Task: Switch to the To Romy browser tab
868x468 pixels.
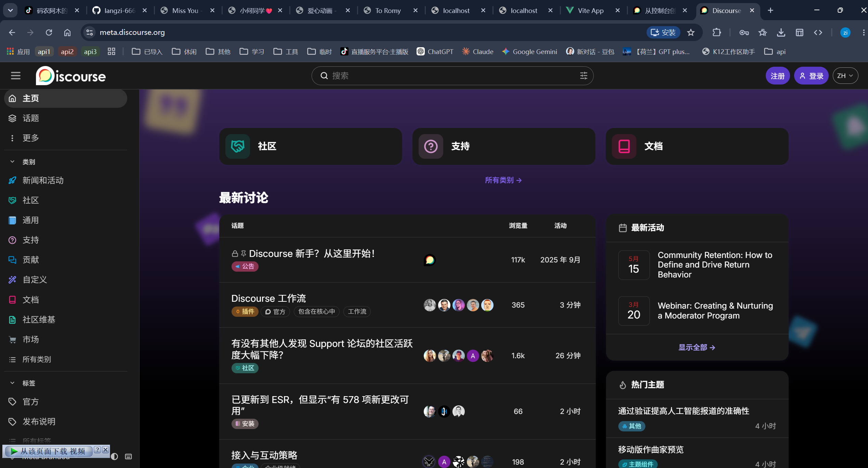Action: tap(391, 11)
